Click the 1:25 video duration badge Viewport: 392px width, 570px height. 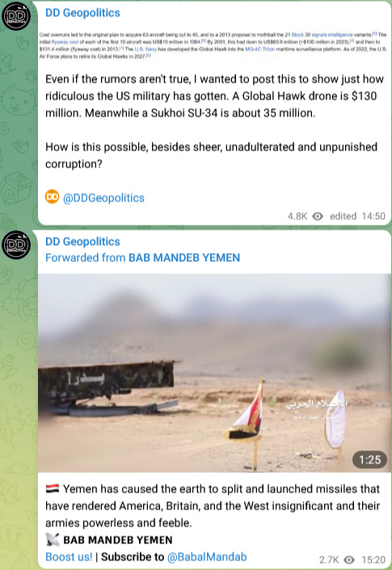coord(369,460)
